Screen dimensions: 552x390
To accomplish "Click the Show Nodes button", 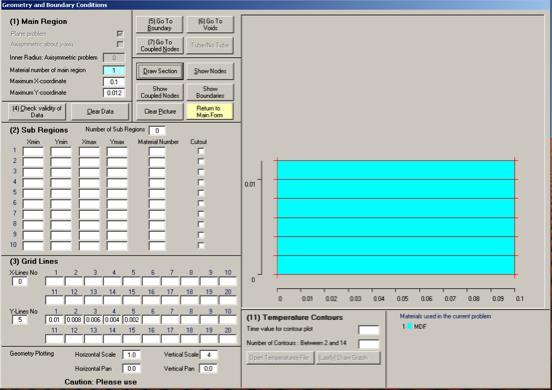I will 210,71.
